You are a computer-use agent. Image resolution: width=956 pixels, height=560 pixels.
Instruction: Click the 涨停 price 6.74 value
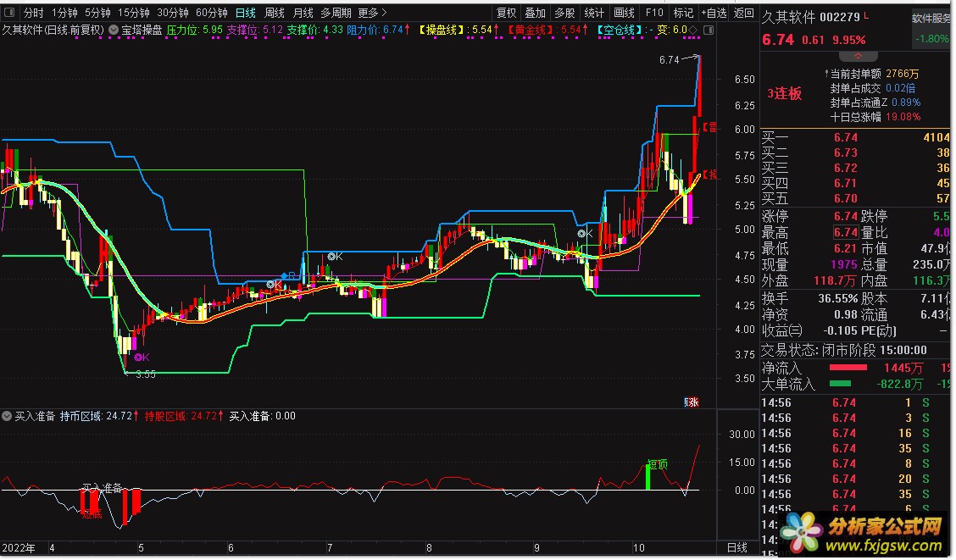pos(846,216)
